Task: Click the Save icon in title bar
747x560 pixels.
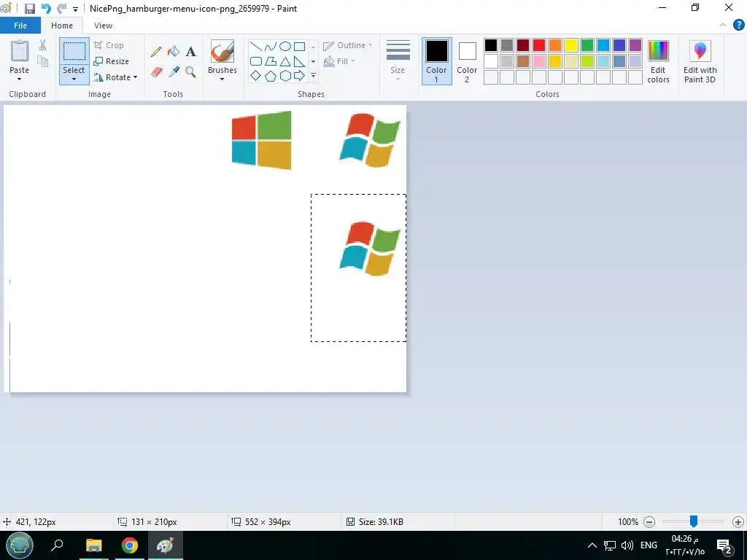Action: [x=29, y=9]
